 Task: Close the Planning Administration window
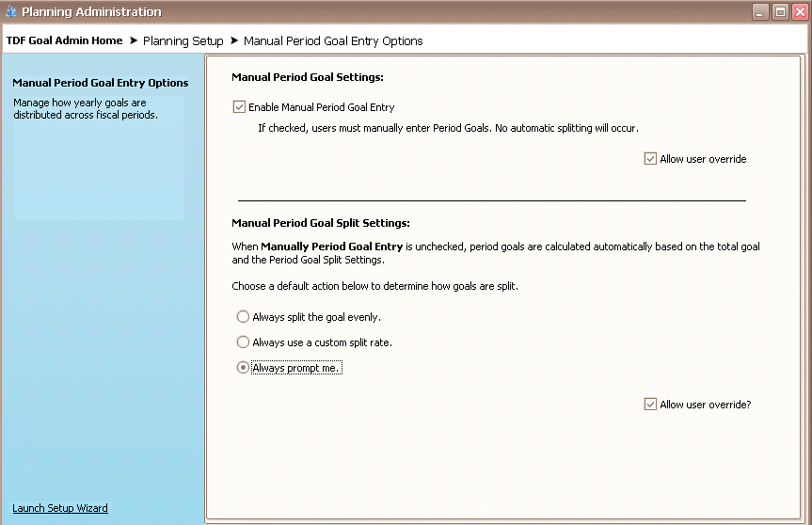click(800, 11)
